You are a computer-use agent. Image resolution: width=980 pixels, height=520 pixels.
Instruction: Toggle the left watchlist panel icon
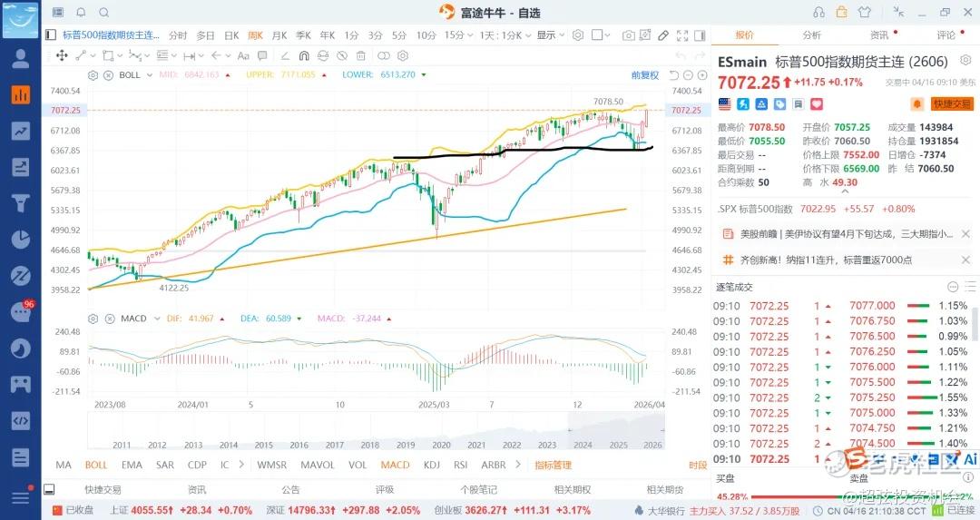point(51,35)
